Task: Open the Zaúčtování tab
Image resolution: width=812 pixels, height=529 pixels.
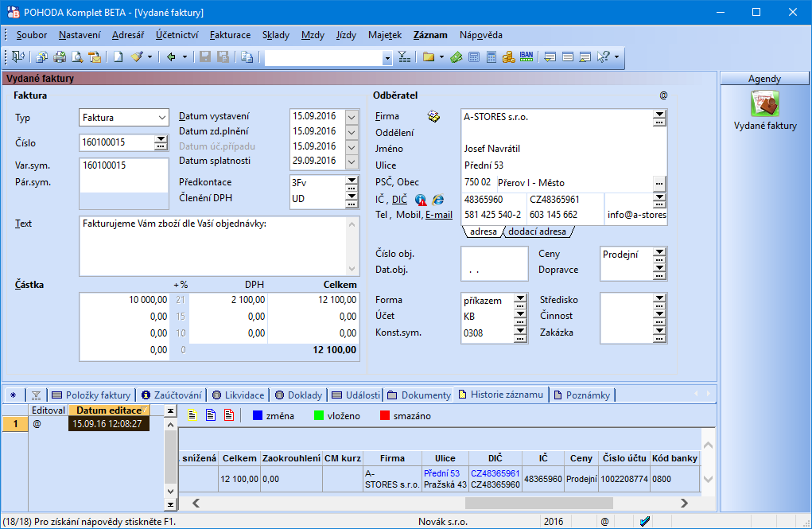Action: click(x=172, y=395)
